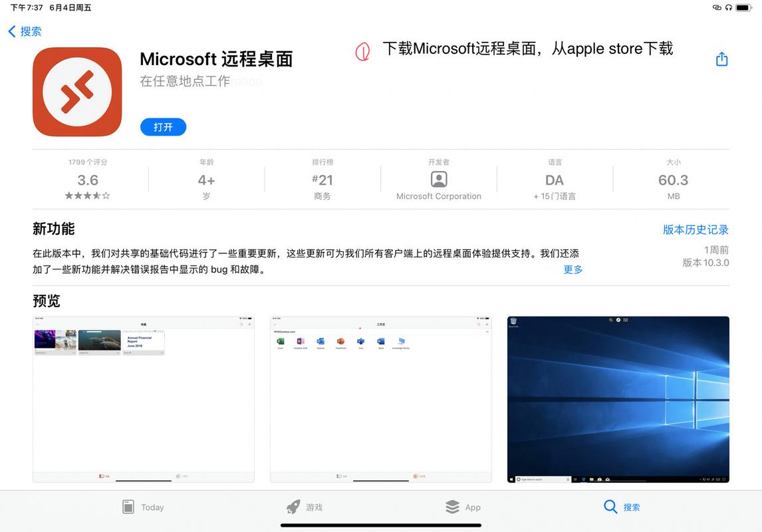Tap the 版本 10.3.0 text
This screenshot has width=762, height=532.
pyautogui.click(x=705, y=263)
